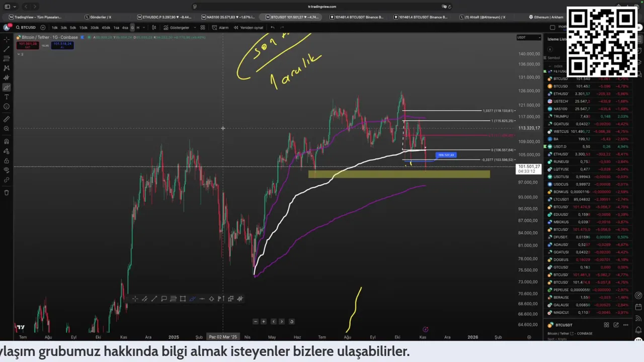Open the Fibonacci retracement tools
The image size is (644, 362).
click(x=7, y=58)
